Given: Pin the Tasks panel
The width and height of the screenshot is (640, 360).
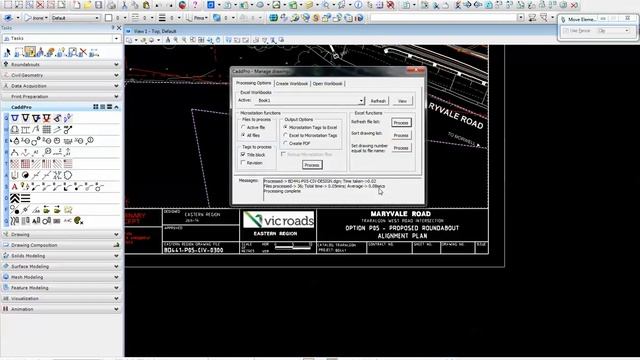Looking at the screenshot, I should [113, 28].
